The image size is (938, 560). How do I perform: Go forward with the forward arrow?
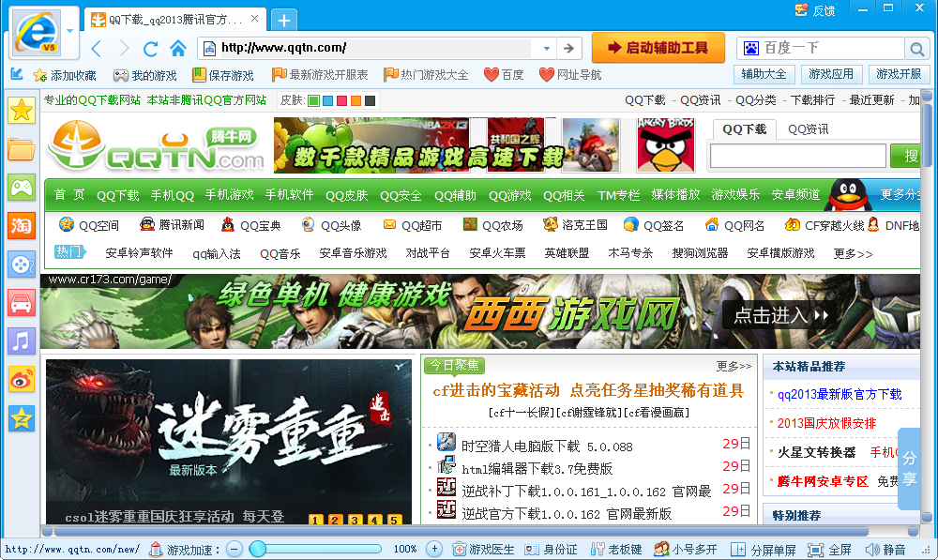pos(123,48)
